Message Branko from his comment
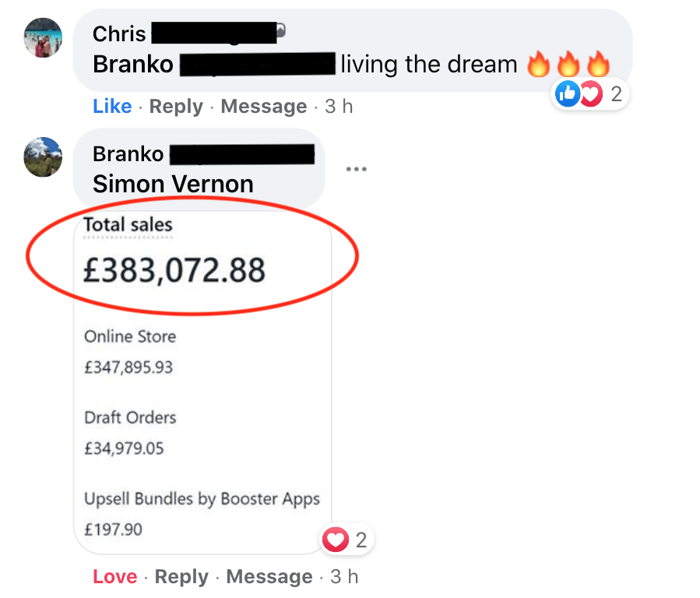Screen dimensions: 700x598 (x=269, y=576)
